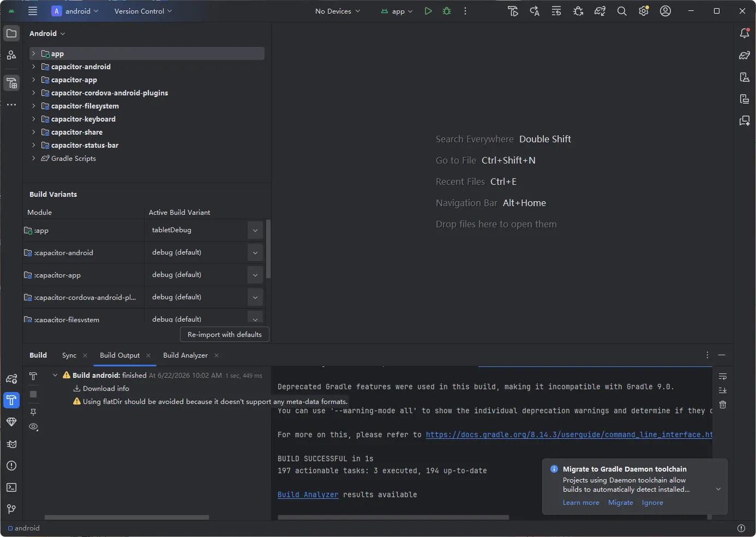The height and width of the screenshot is (537, 756).
Task: Click the elephant-with-arrow icon in left bottom sidebar
Action: tap(11, 378)
